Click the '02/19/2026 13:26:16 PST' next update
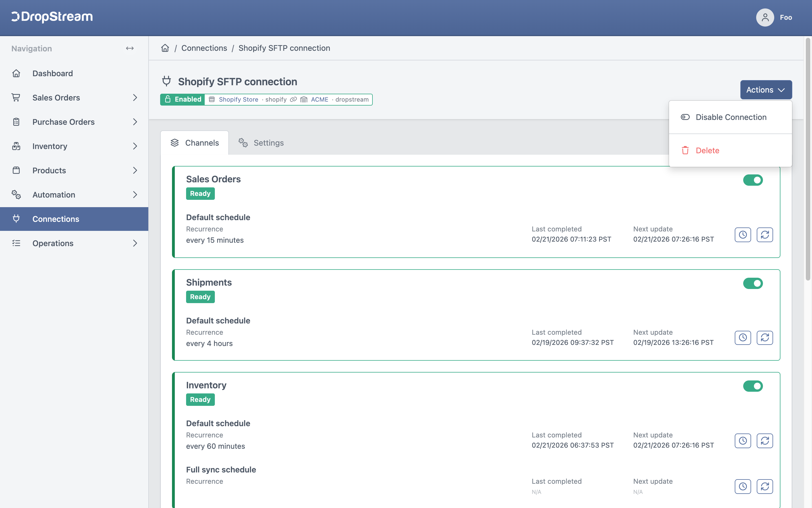Image resolution: width=812 pixels, height=508 pixels. coord(673,342)
